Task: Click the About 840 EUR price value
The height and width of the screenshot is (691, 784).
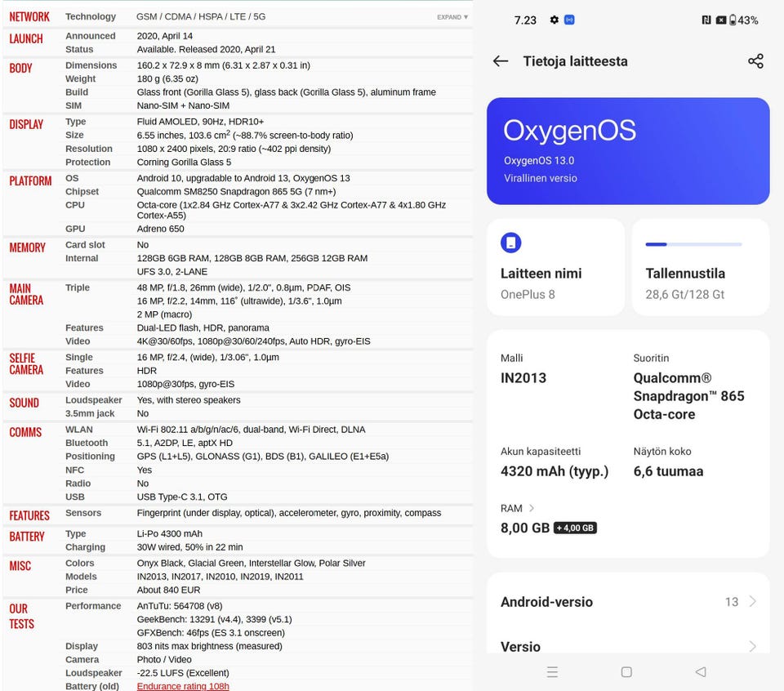Action: point(168,590)
